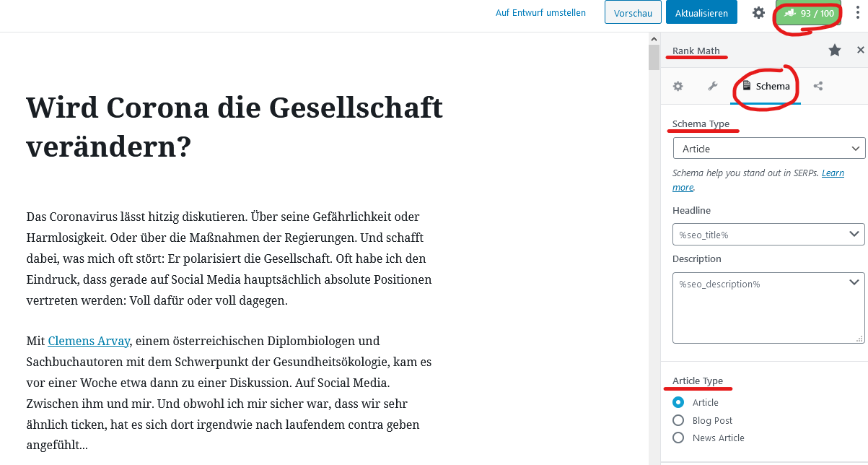Open the three-dot options menu

(858, 12)
